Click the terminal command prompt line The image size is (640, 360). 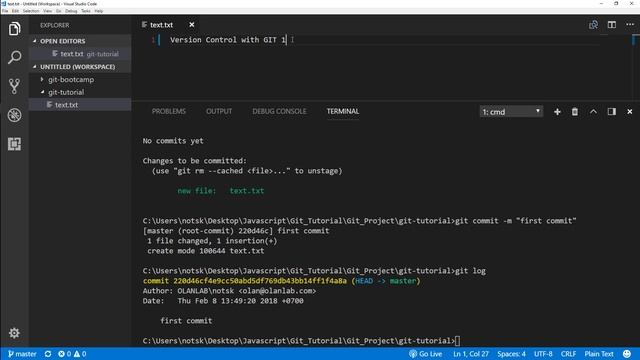tap(301, 341)
